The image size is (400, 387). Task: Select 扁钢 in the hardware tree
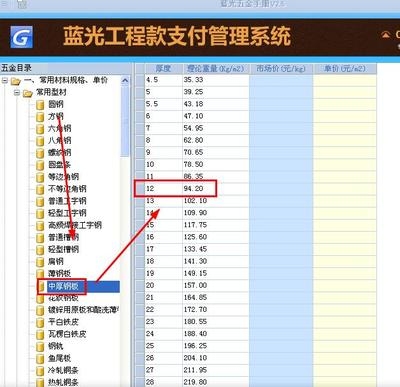pyautogui.click(x=56, y=261)
